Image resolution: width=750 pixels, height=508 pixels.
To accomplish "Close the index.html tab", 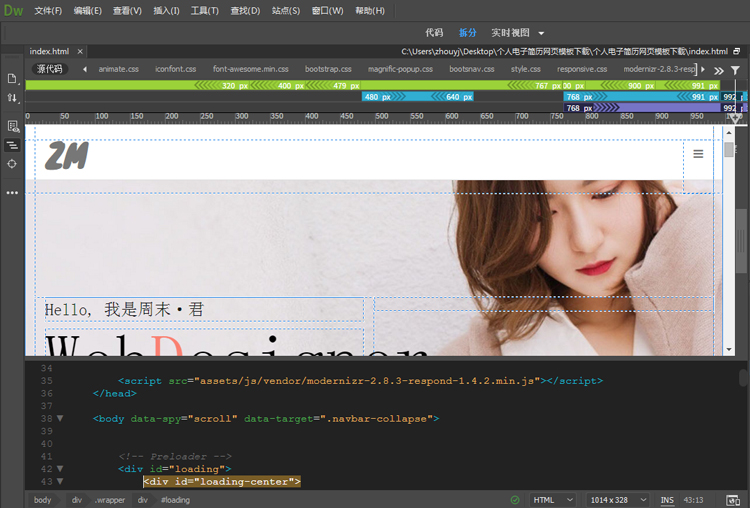I will pyautogui.click(x=80, y=51).
